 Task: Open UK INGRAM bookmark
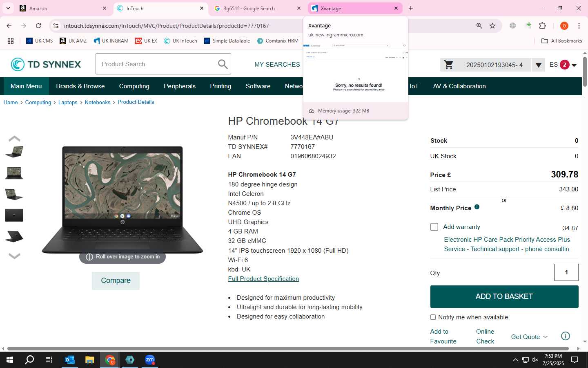point(111,41)
